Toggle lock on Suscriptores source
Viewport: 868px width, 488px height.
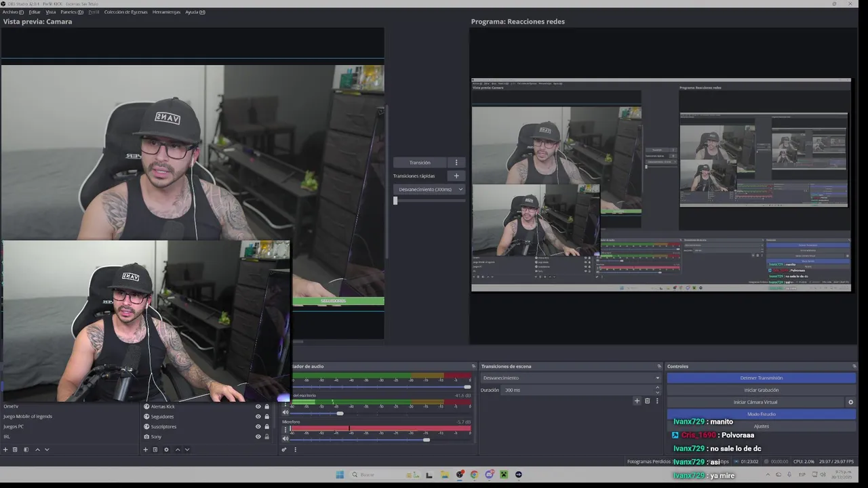267,426
